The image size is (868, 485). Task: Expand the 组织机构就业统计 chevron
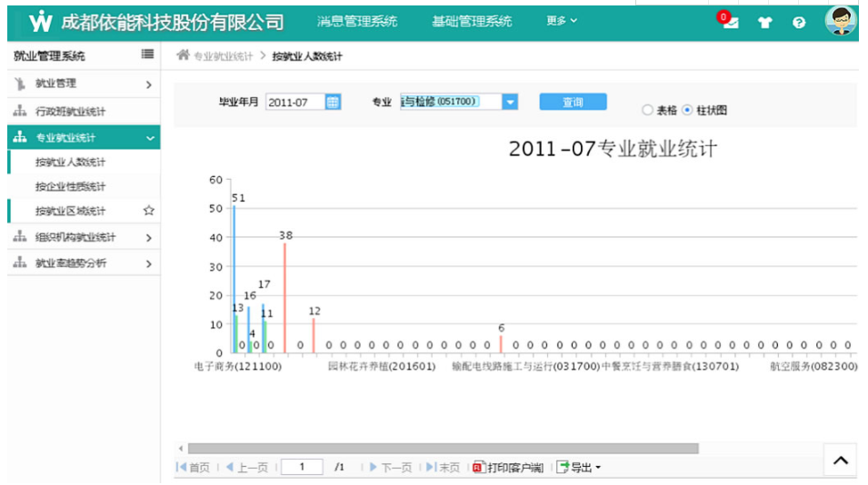(148, 238)
